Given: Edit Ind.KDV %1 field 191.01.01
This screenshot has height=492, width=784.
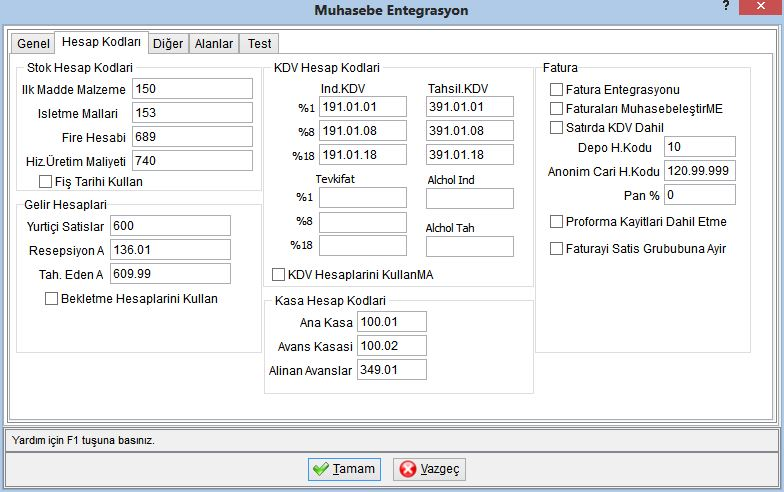Looking at the screenshot, I should tap(363, 106).
